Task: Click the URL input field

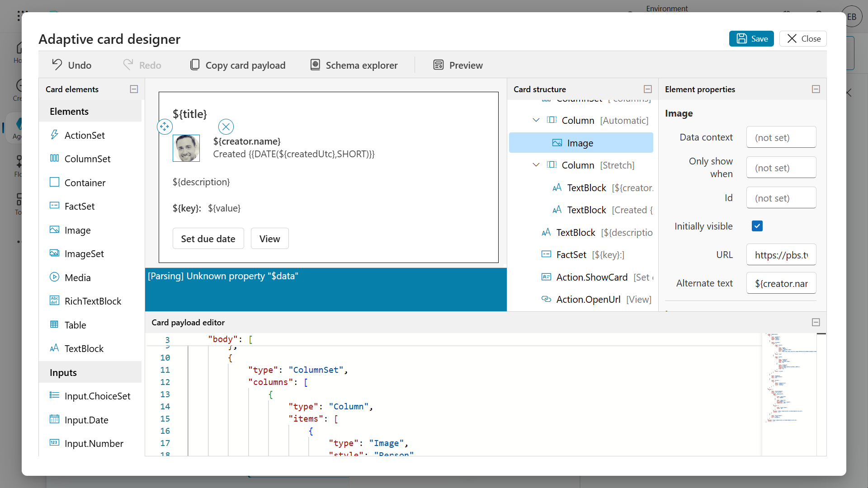Action: (x=781, y=255)
